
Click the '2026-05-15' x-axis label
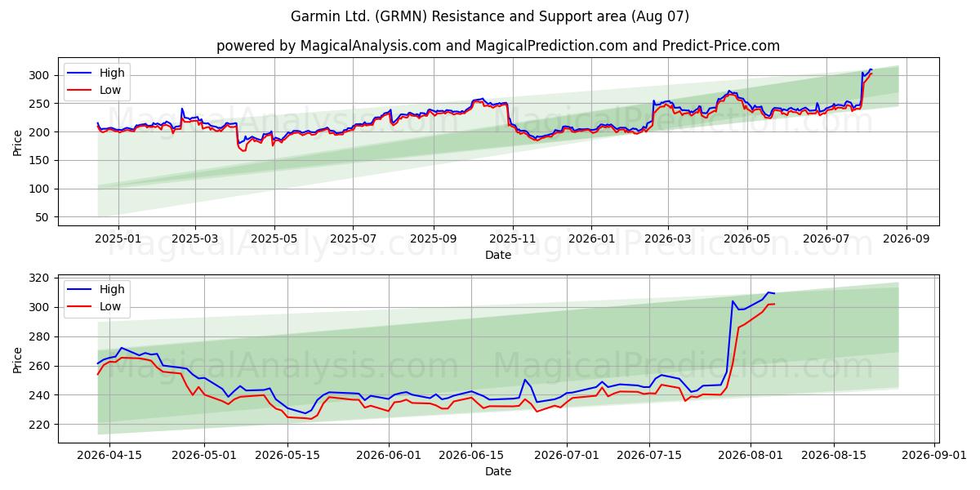coord(287,456)
